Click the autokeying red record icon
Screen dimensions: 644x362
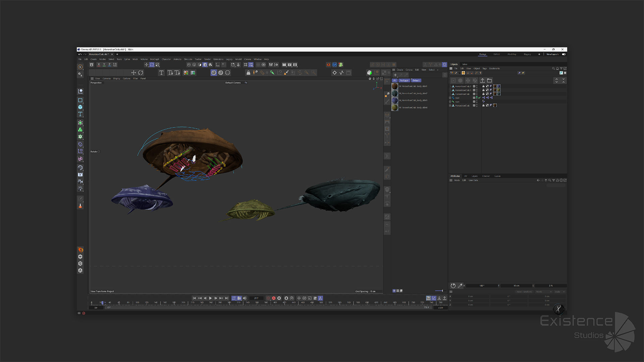point(273,298)
